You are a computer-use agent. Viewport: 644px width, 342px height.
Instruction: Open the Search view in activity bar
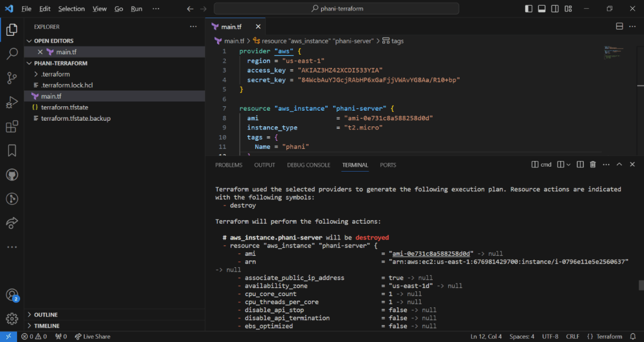[x=11, y=53]
